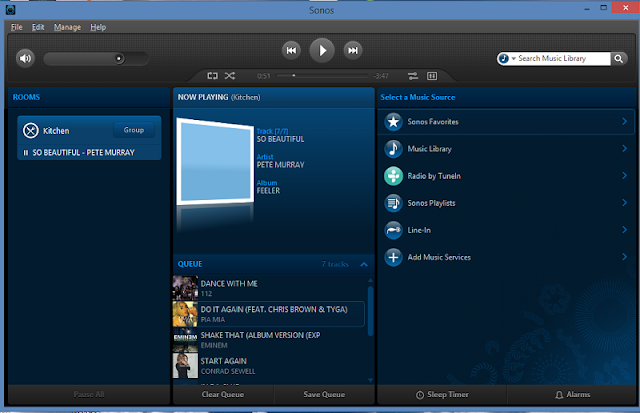Click queue scroll down arrow
The height and width of the screenshot is (413, 640).
point(371,380)
